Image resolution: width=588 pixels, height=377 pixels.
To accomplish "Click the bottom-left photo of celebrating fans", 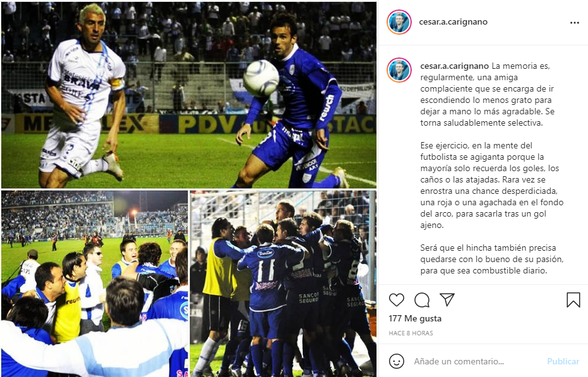I will pyautogui.click(x=95, y=284).
